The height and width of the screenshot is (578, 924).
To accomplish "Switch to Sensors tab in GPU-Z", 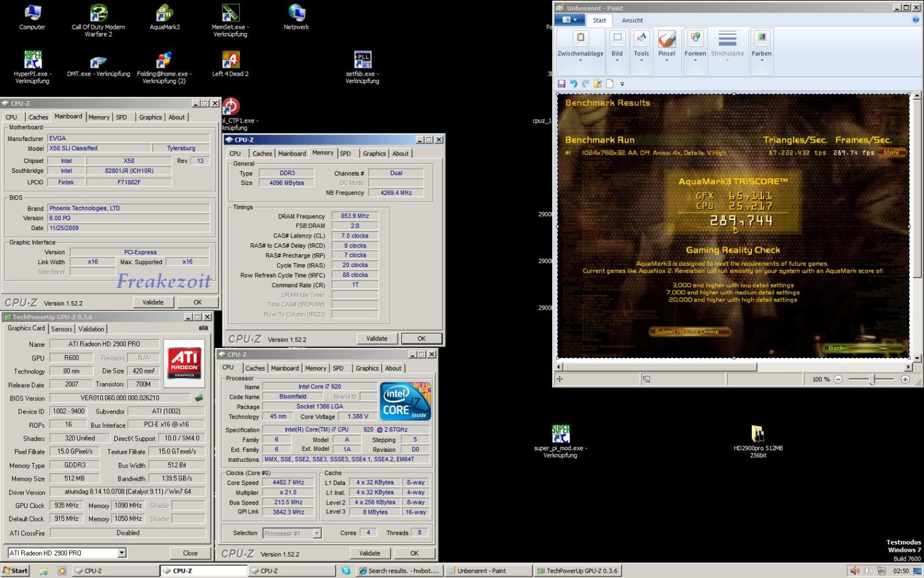I will click(x=62, y=329).
